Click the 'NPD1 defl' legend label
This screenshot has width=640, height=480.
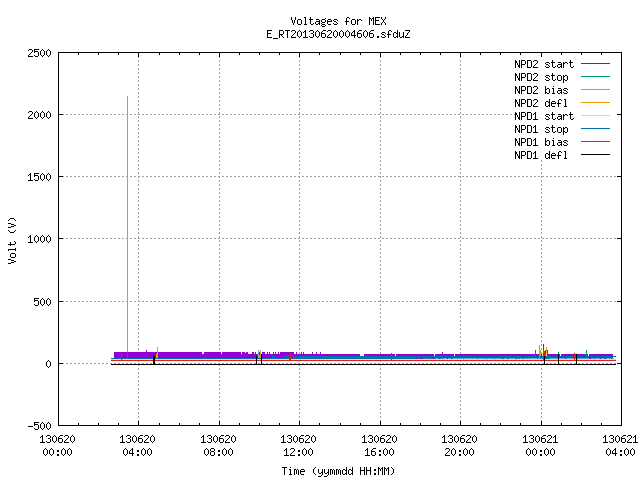tap(541, 156)
